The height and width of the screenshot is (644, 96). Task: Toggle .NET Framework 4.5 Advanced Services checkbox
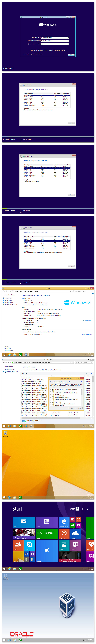(x=52, y=391)
